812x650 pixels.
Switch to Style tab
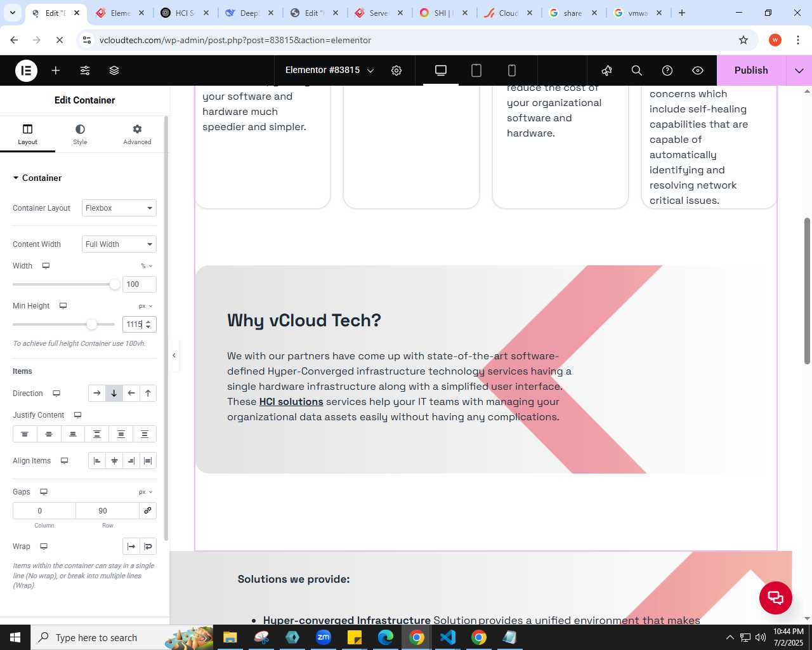point(80,135)
